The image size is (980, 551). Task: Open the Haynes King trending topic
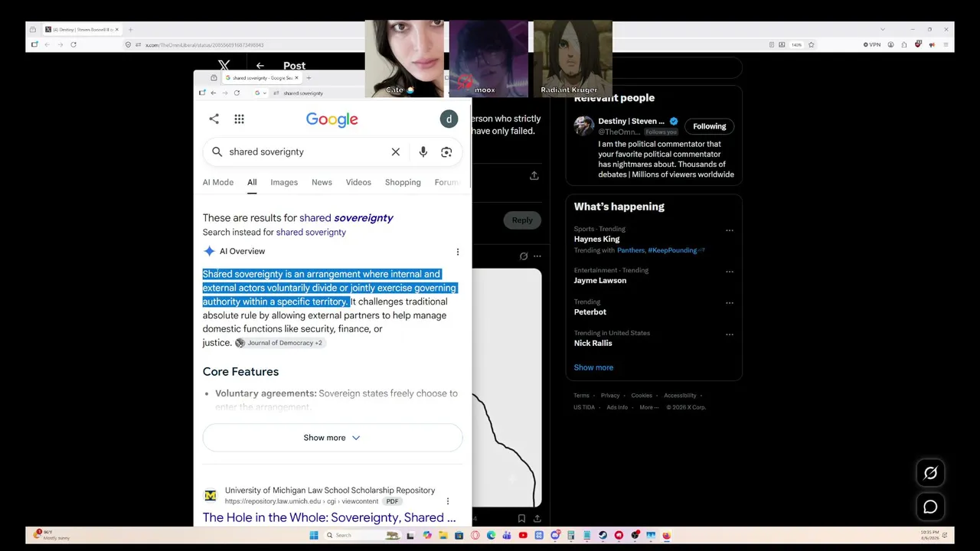597,240
